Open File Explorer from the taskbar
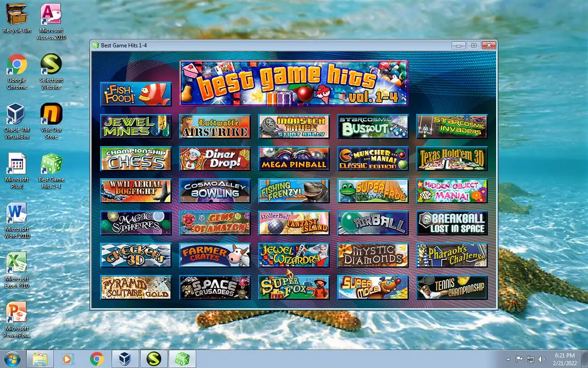The height and width of the screenshot is (368, 588). point(40,359)
